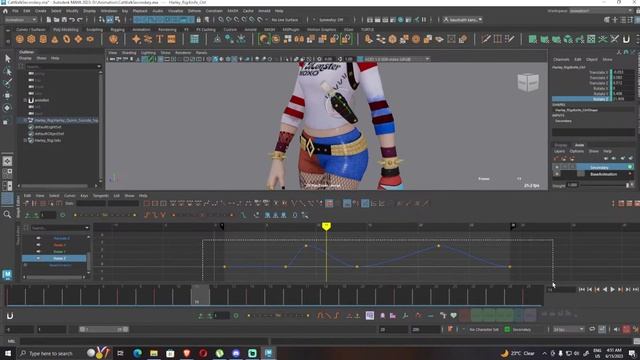The height and width of the screenshot is (360, 640).
Task: Toggle the Rotate Y curve pin
Action: tap(38, 251)
